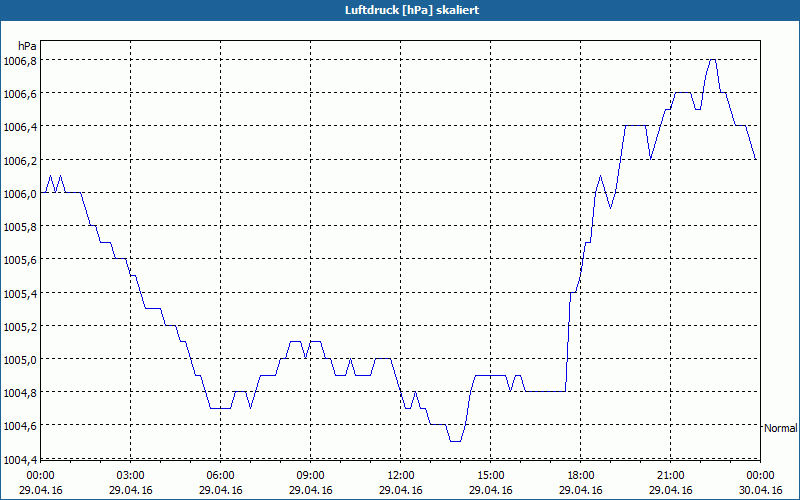This screenshot has width=800, height=500.
Task: Select the 1005,8 axis label
Action: point(20,227)
